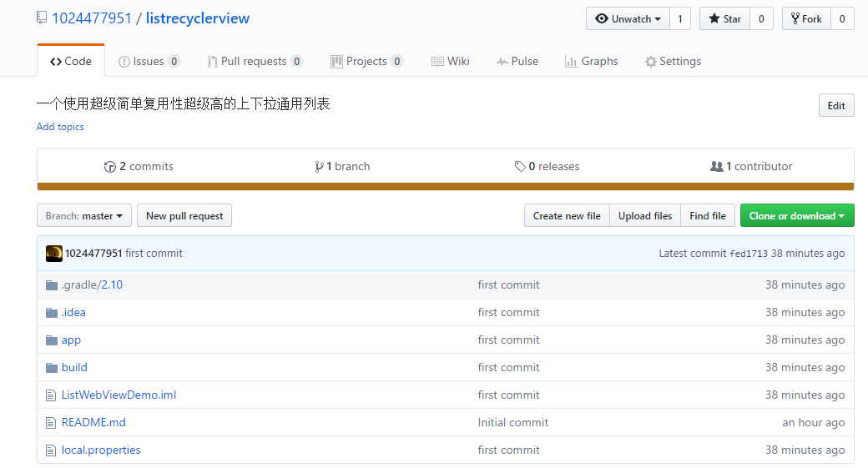Click Upload files button

tap(645, 216)
